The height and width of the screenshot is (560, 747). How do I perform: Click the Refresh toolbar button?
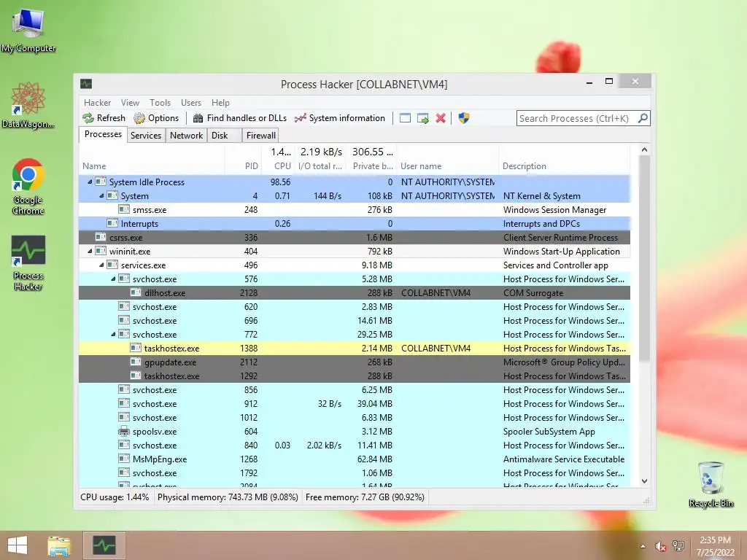click(x=104, y=118)
